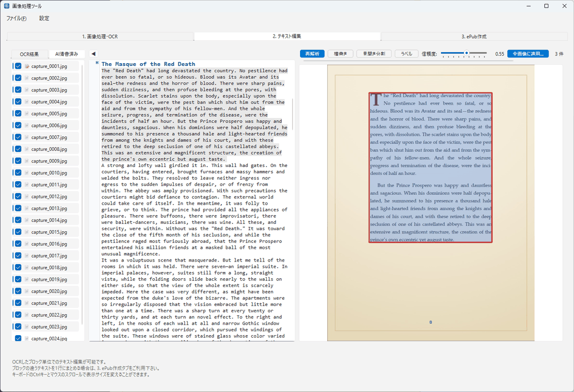Click the file icon next to capture_0004.jpg
The image size is (574, 392).
point(27,102)
